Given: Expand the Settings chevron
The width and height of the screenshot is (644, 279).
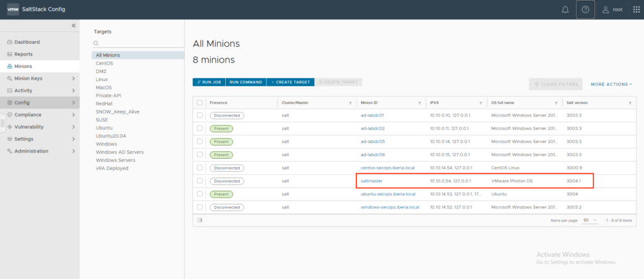Looking at the screenshot, I should click(74, 139).
